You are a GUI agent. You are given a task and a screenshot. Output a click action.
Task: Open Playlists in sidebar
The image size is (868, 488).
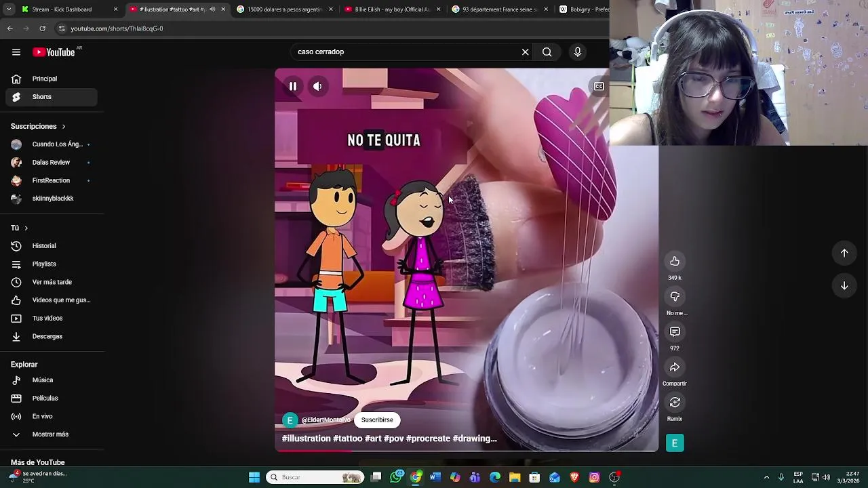(x=52, y=264)
